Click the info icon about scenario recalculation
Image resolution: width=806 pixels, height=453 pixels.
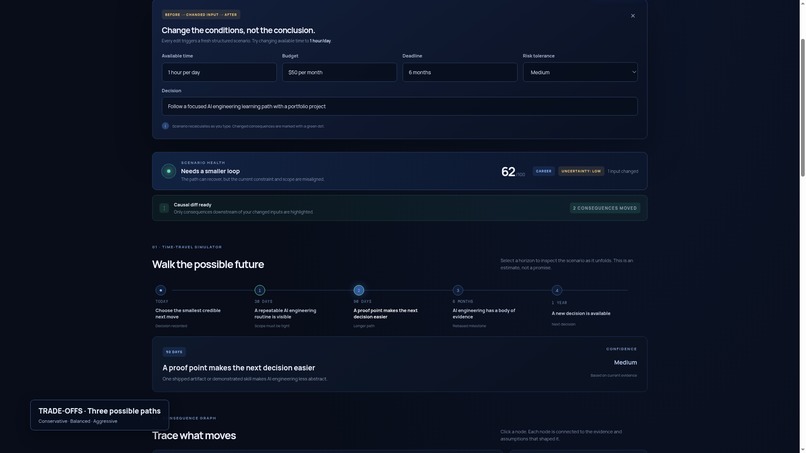click(165, 126)
